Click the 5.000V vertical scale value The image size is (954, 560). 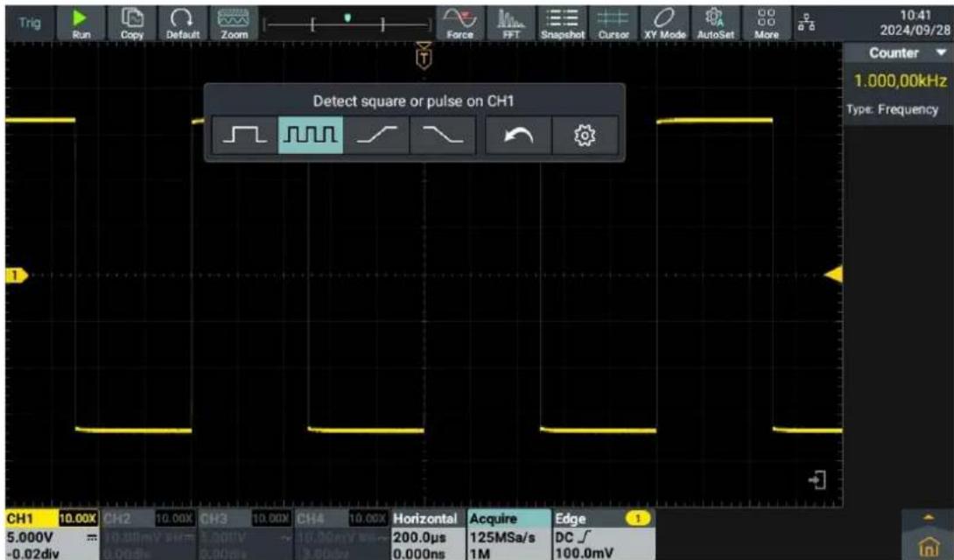tap(30, 537)
